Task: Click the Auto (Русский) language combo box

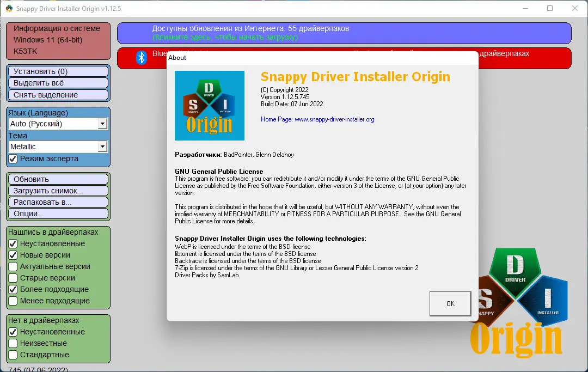Action: click(x=58, y=124)
